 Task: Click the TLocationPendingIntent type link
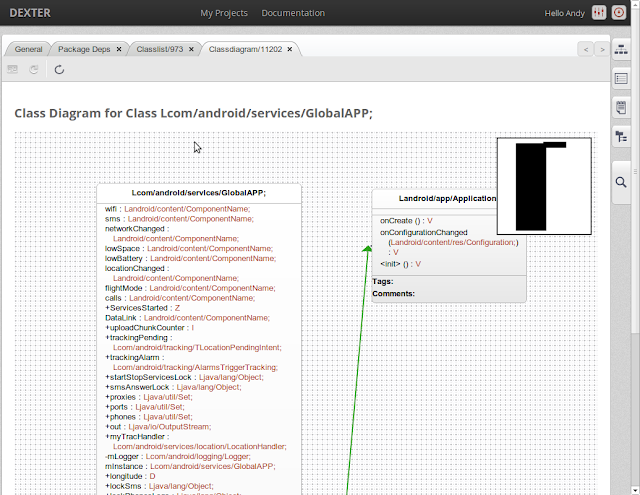pyautogui.click(x=197, y=347)
